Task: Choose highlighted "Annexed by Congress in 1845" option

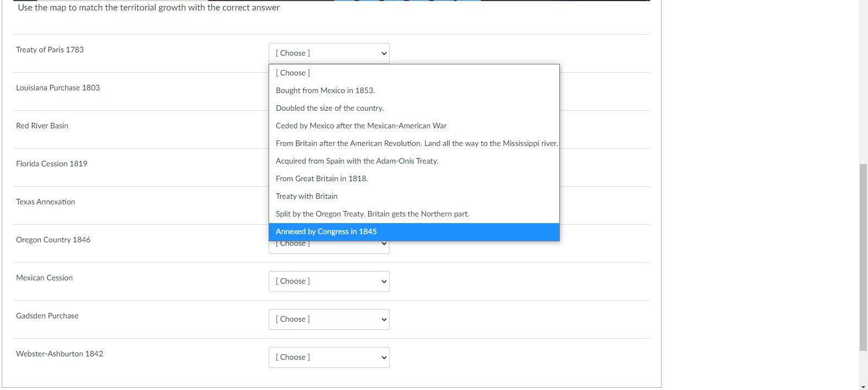Action: tap(326, 231)
